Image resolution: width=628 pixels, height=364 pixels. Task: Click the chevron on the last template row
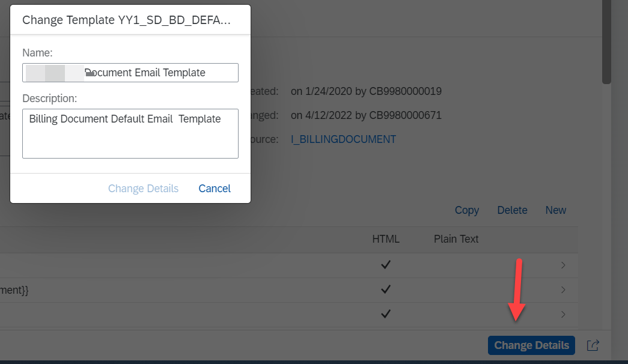[562, 314]
